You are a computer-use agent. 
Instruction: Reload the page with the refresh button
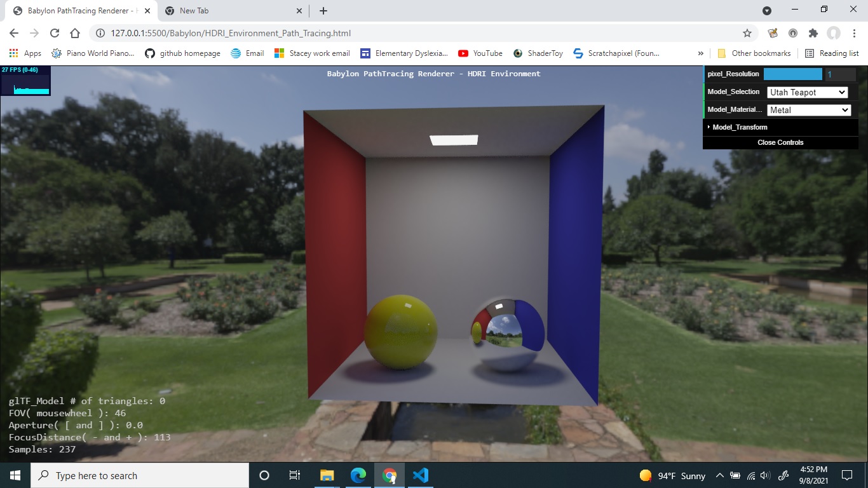click(x=56, y=32)
